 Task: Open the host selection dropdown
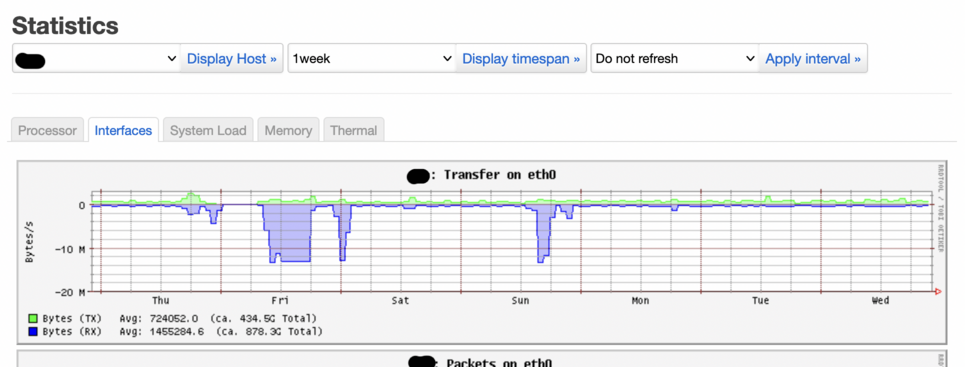pos(97,58)
